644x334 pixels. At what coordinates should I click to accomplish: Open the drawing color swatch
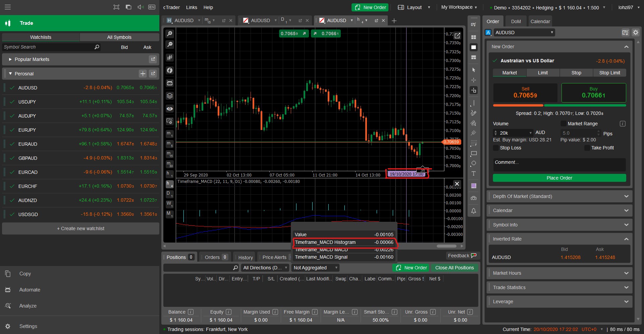(x=474, y=186)
